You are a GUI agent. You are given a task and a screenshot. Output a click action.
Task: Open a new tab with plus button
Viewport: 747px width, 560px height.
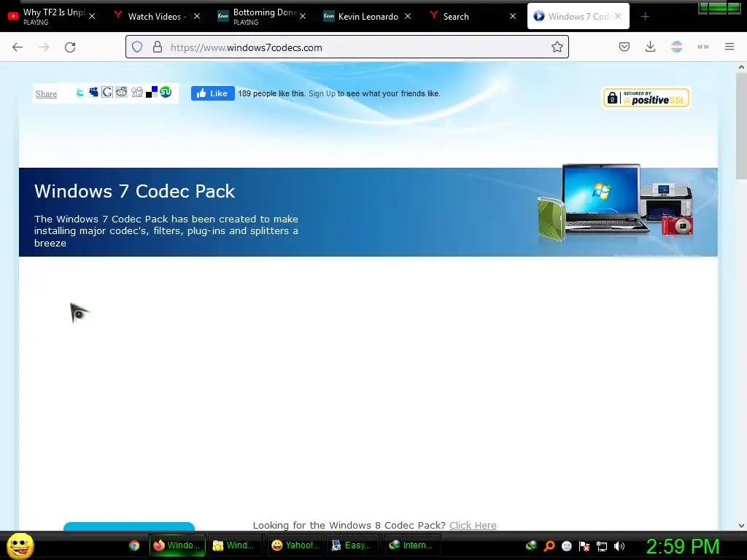(645, 17)
